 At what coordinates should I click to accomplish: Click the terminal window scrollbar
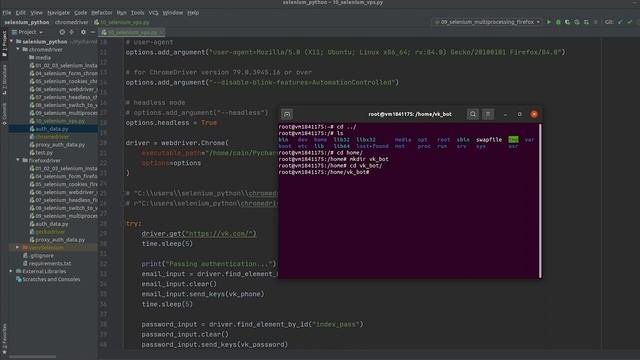[540, 200]
